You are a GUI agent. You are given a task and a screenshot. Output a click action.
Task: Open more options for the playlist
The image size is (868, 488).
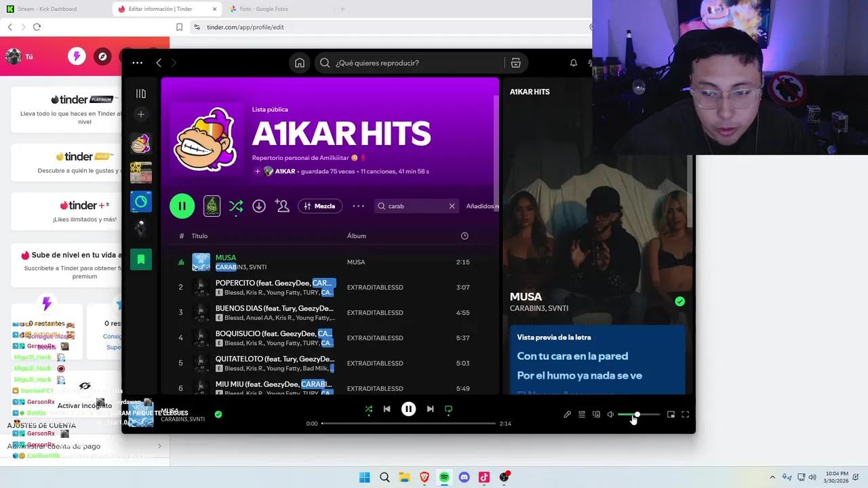359,206
